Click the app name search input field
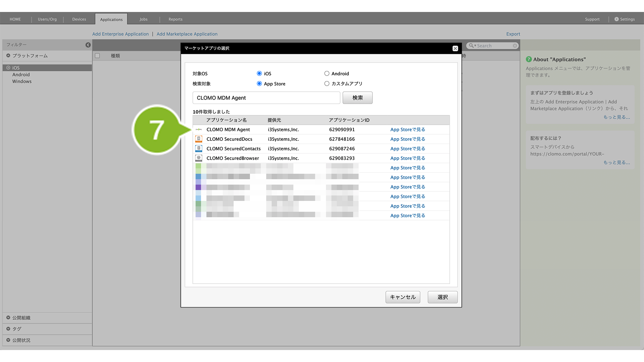This screenshot has width=644, height=362. coord(266,98)
